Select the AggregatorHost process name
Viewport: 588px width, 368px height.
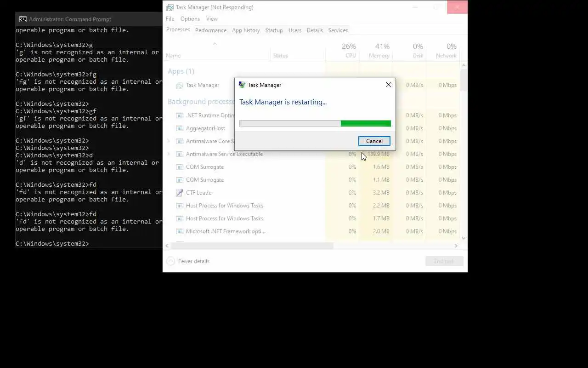pos(205,128)
